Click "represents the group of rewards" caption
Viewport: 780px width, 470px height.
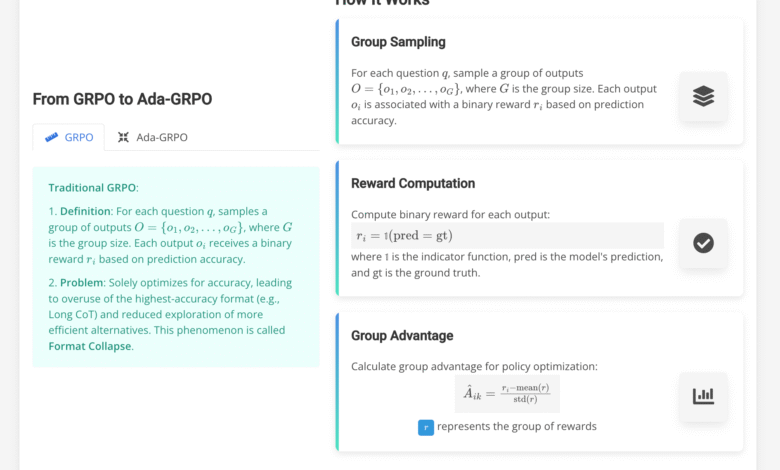coord(517,427)
